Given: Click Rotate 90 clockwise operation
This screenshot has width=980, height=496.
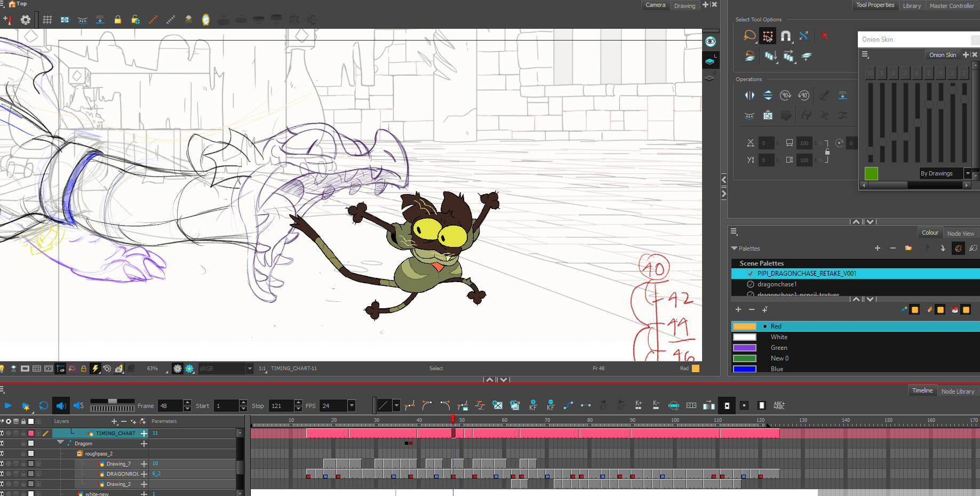Looking at the screenshot, I should [785, 95].
